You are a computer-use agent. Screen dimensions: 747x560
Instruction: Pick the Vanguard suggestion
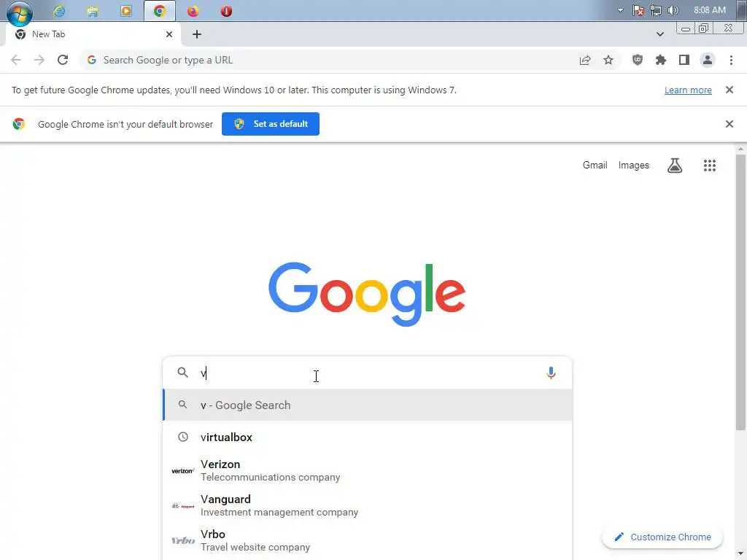coord(367,505)
